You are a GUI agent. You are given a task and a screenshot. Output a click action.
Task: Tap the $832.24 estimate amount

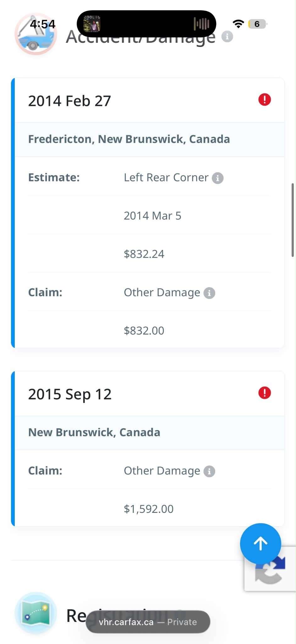click(x=144, y=254)
